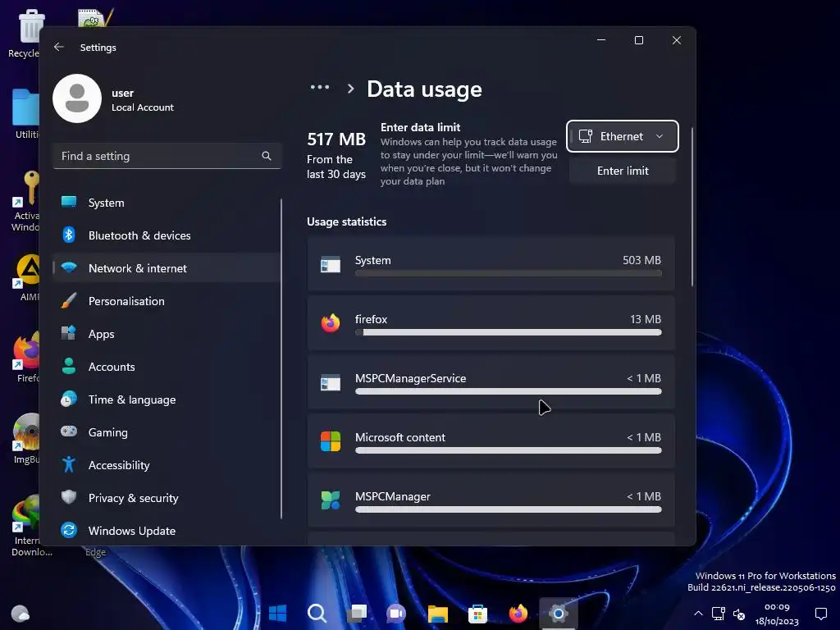Viewport: 840px width, 630px height.
Task: Open Privacy & security settings
Action: point(167,498)
